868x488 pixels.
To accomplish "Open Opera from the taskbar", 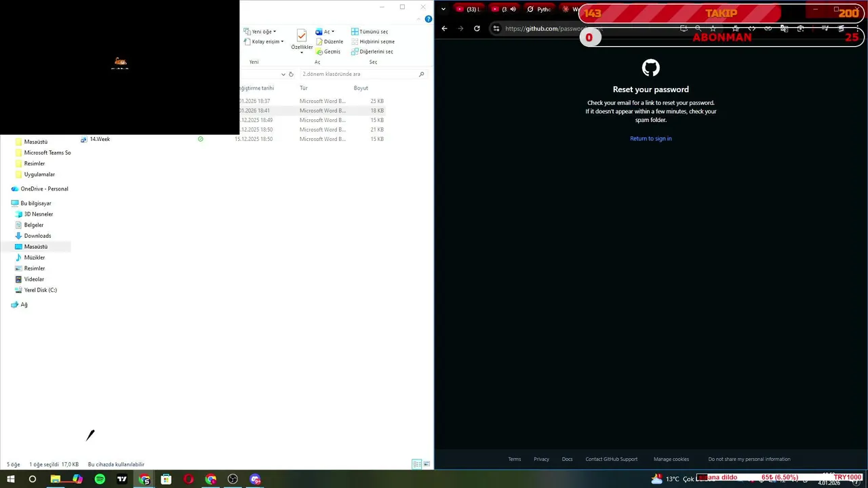I will pyautogui.click(x=189, y=479).
